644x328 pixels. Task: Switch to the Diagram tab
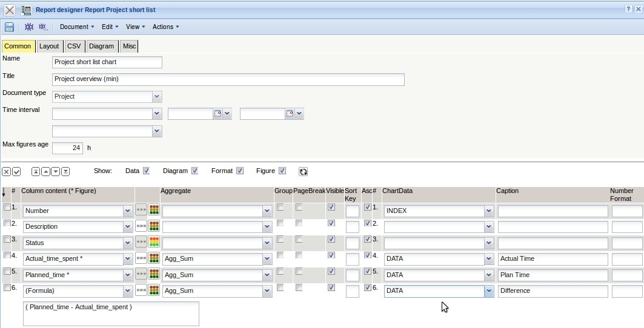(101, 46)
